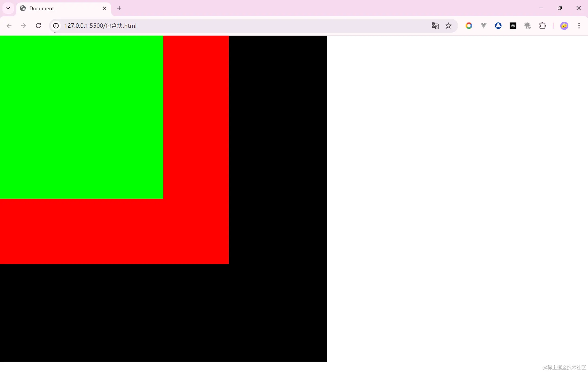Select the Vue DevTools extension icon
Viewport: 588px width, 372px height.
click(484, 26)
